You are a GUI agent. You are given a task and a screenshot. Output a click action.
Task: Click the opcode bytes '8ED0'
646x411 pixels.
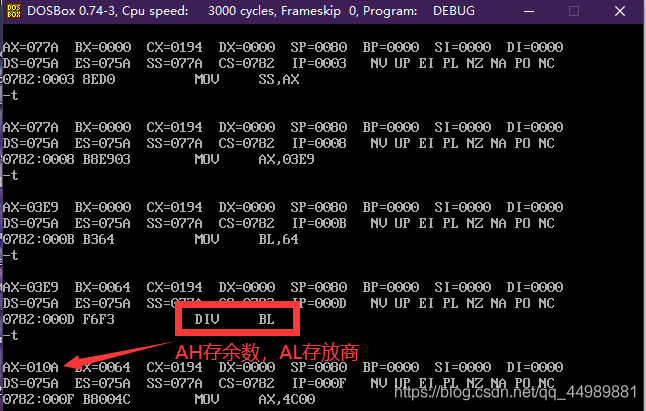coord(99,79)
